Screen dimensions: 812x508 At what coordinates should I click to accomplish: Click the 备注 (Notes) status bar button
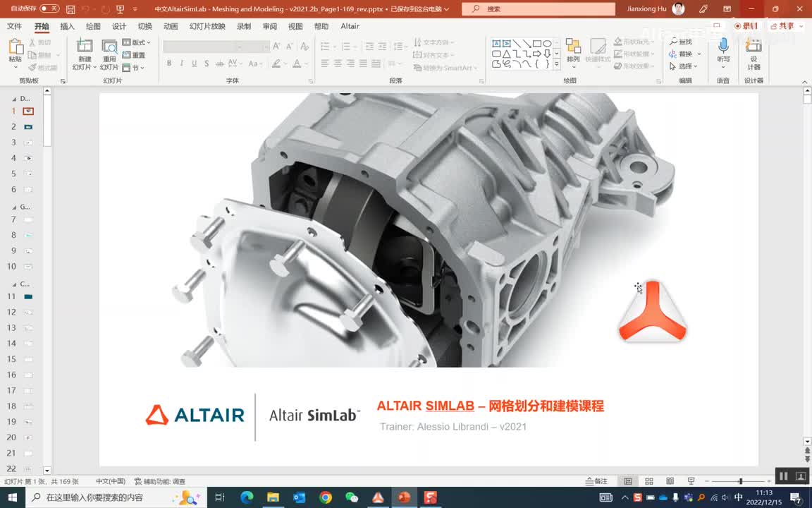click(x=596, y=481)
